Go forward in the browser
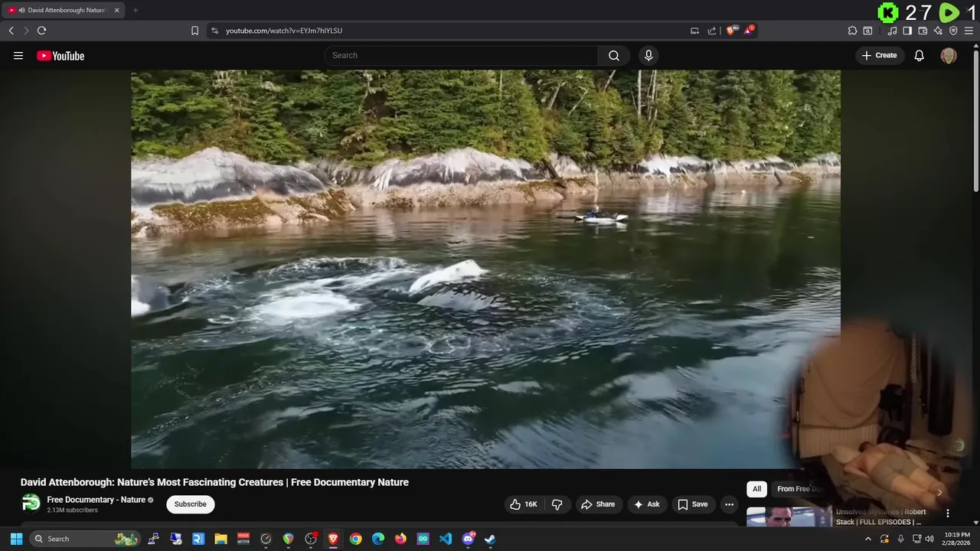The width and height of the screenshot is (980, 551). click(26, 31)
